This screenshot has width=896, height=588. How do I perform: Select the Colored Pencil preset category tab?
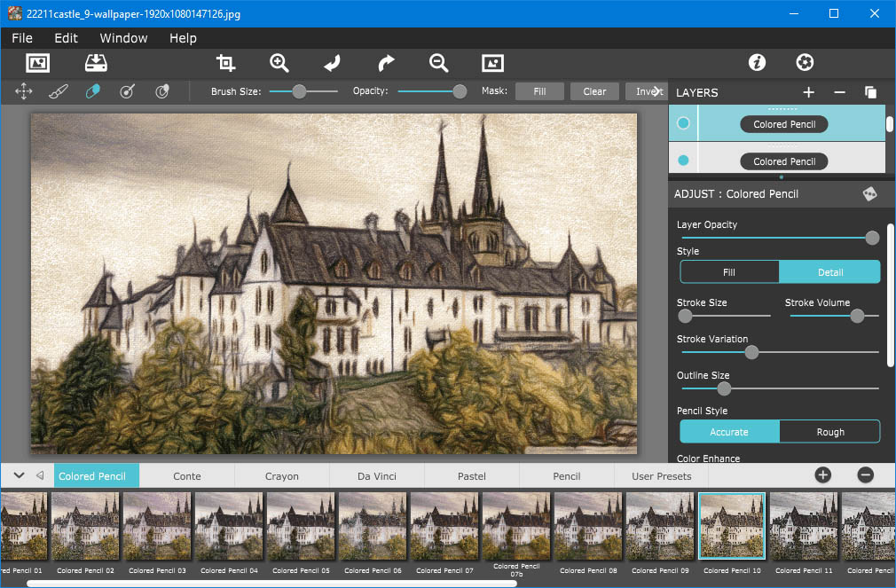click(97, 476)
